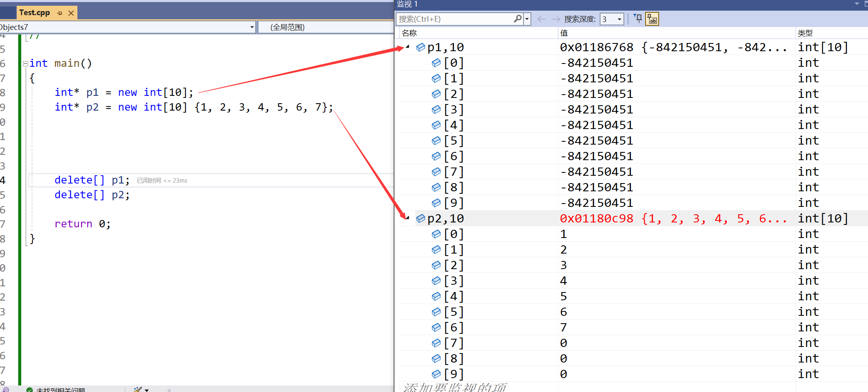The height and width of the screenshot is (392, 868).
Task: Select element [9] under p1
Action: click(454, 203)
